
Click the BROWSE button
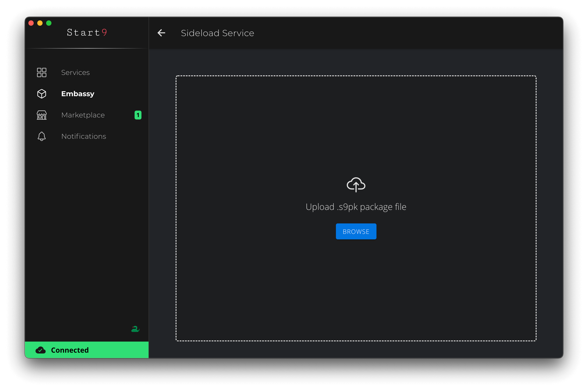click(x=356, y=231)
